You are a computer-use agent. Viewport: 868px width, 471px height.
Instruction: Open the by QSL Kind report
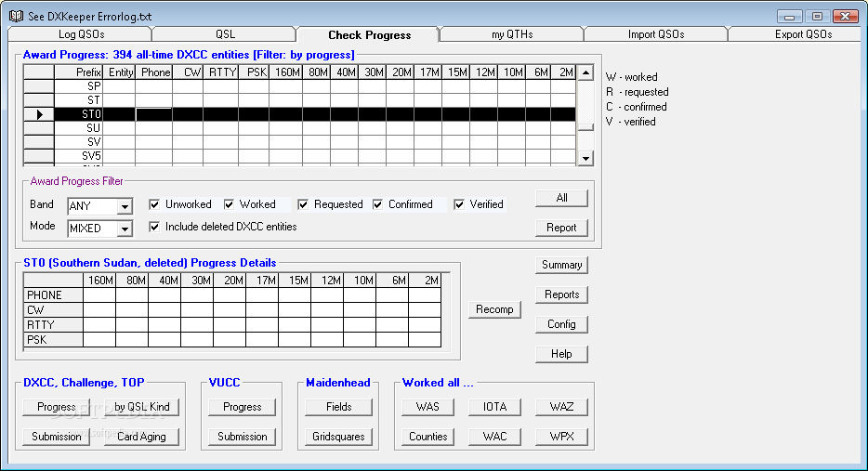(141, 407)
